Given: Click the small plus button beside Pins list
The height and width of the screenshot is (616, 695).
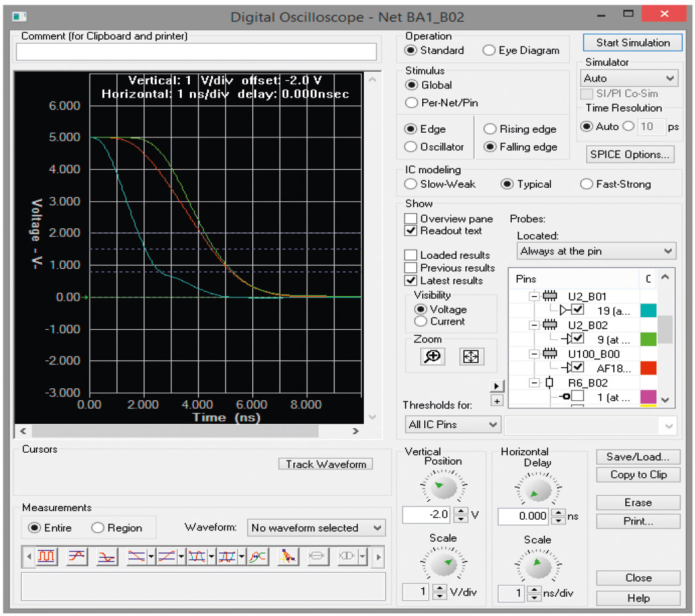Looking at the screenshot, I should click(497, 401).
